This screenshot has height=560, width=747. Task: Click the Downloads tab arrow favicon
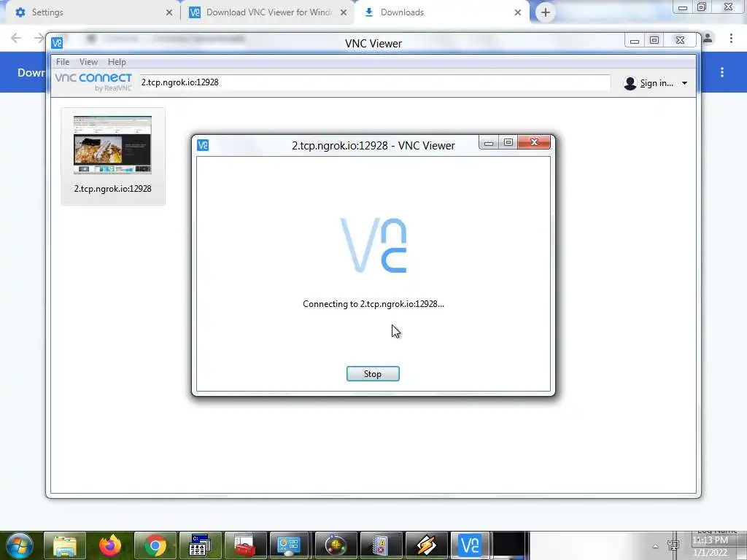pyautogui.click(x=368, y=12)
